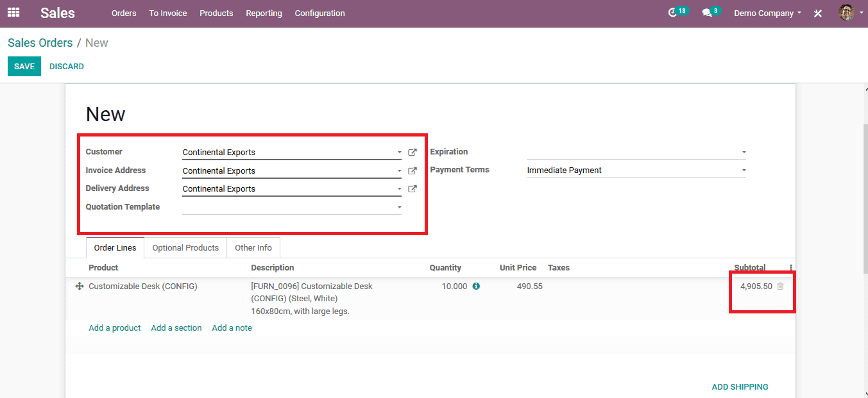
Task: Sort by the Product column header
Action: 103,268
